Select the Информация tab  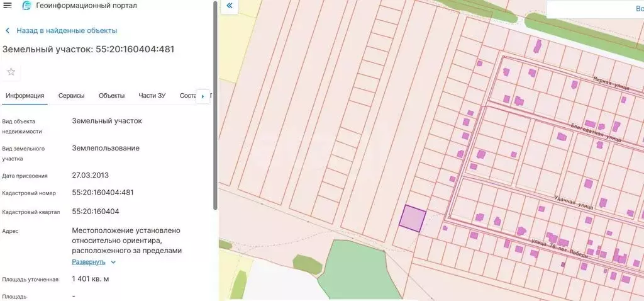click(25, 96)
